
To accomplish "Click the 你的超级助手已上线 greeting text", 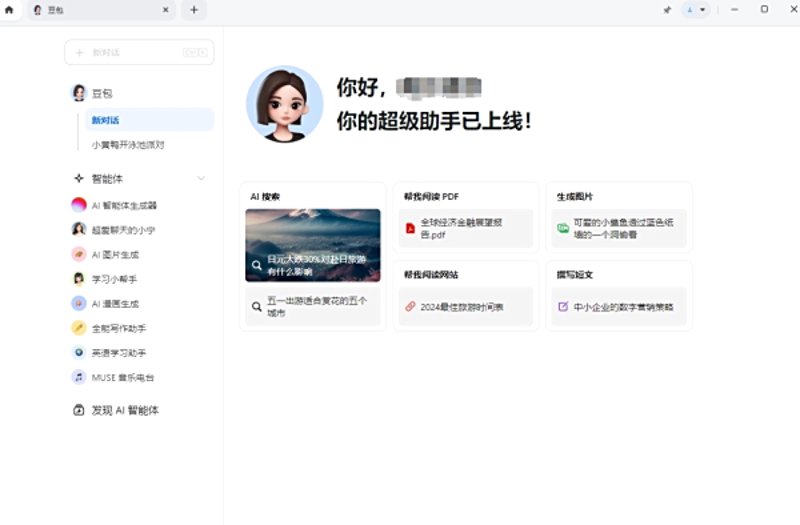I will click(x=434, y=121).
